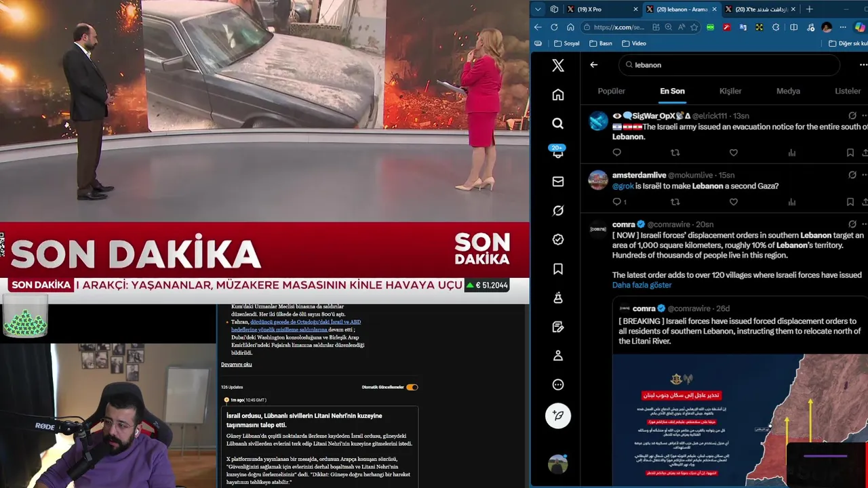Open Diğer sık kullanılanlar folder
The width and height of the screenshot is (868, 488).
[x=848, y=43]
